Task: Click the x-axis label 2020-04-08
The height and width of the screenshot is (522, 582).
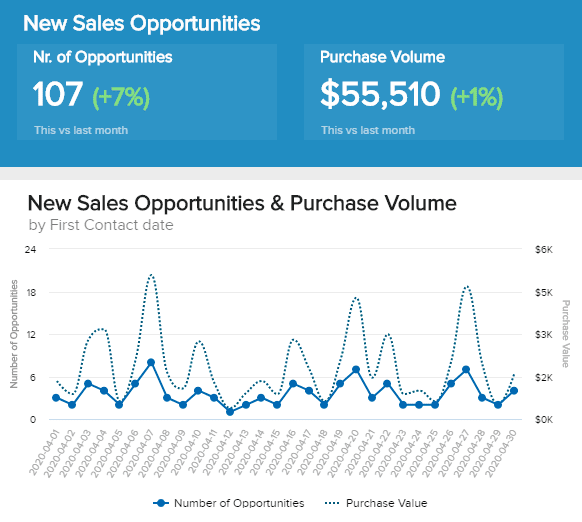Action: (154, 453)
